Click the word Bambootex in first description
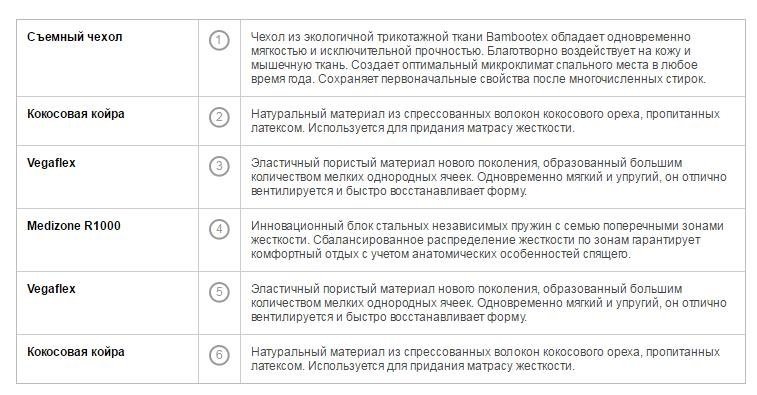The image size is (757, 395). pyautogui.click(x=517, y=37)
